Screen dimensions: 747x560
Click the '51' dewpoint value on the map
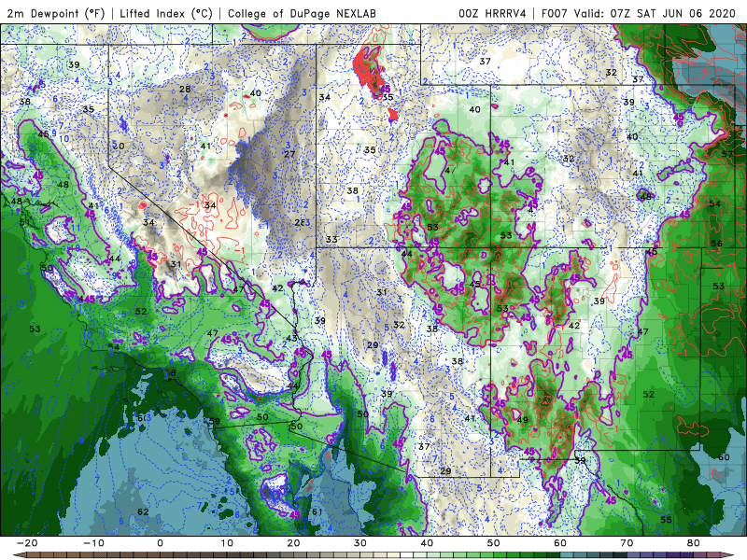point(25,222)
